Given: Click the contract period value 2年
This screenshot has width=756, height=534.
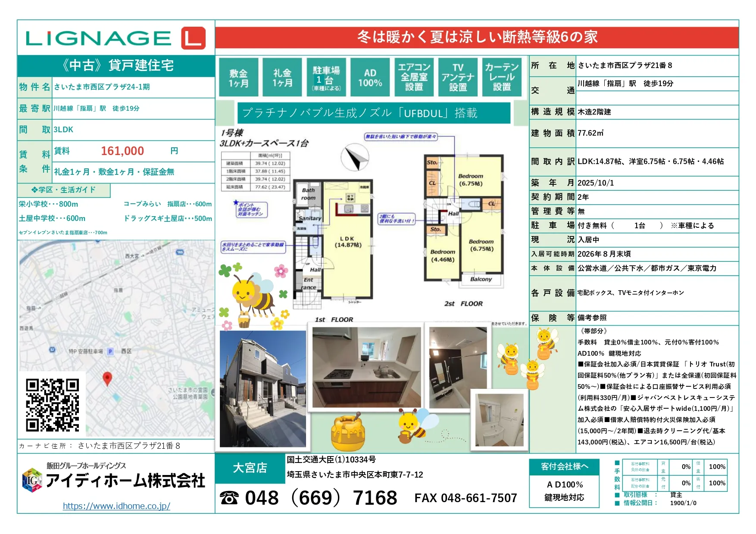Looking at the screenshot, I should click(583, 197).
